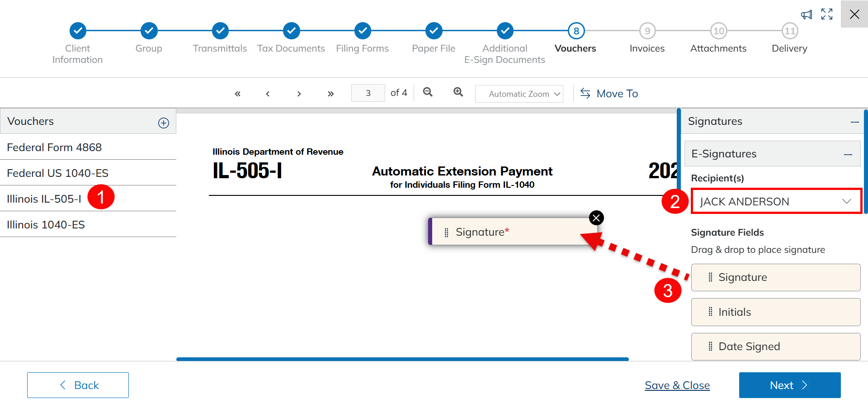Click the Next button

pyautogui.click(x=789, y=385)
